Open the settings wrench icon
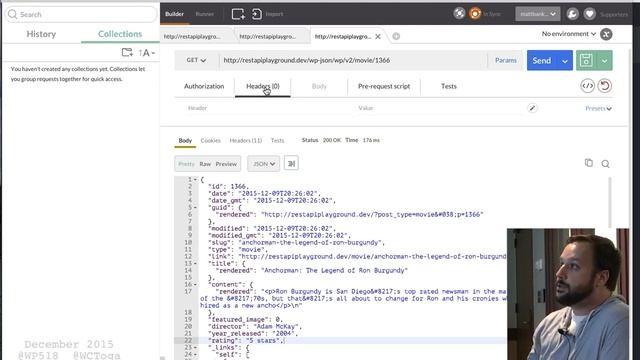Screen dimensions: 640x360 572,14
